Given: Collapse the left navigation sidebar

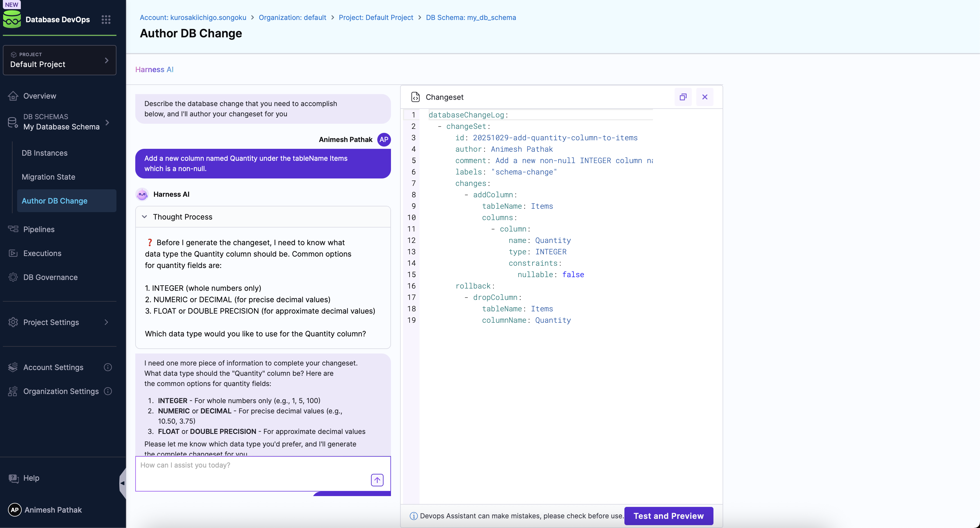Looking at the screenshot, I should [122, 483].
